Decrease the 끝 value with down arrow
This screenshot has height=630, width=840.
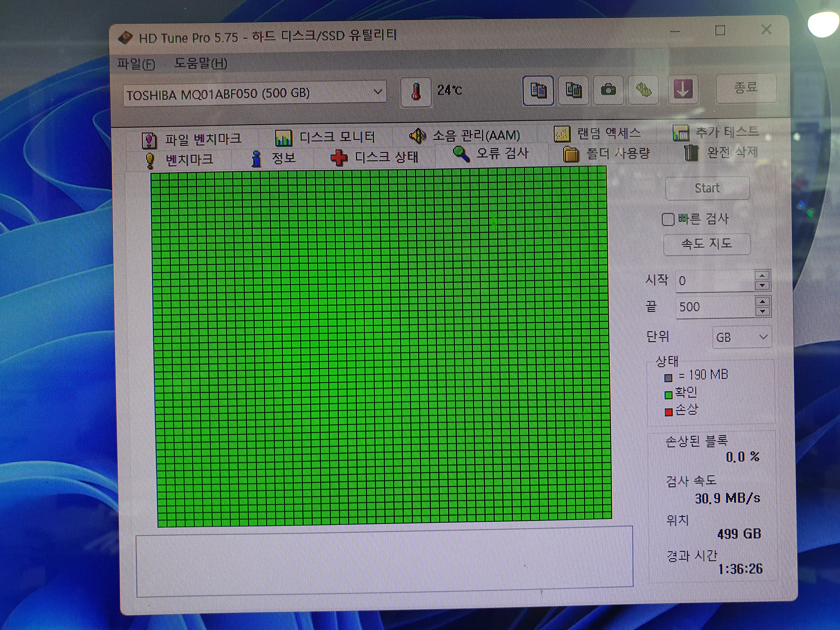(x=762, y=312)
